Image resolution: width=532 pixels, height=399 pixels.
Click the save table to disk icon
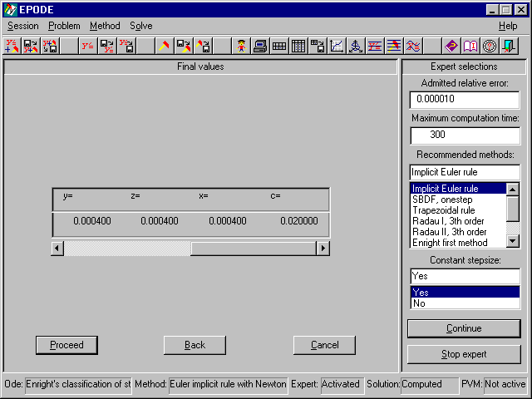pos(318,46)
